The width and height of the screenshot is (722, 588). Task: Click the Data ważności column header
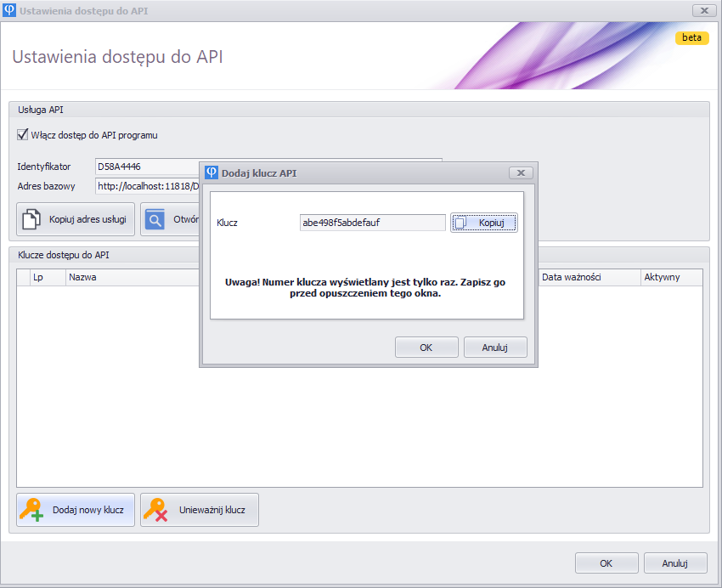(588, 277)
